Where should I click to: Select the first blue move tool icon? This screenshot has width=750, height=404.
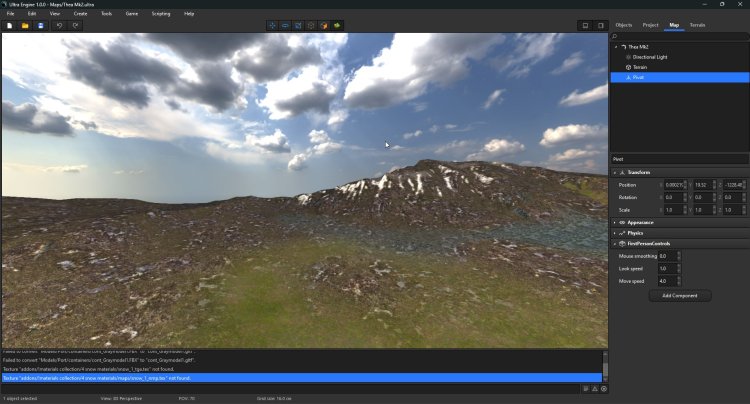273,25
